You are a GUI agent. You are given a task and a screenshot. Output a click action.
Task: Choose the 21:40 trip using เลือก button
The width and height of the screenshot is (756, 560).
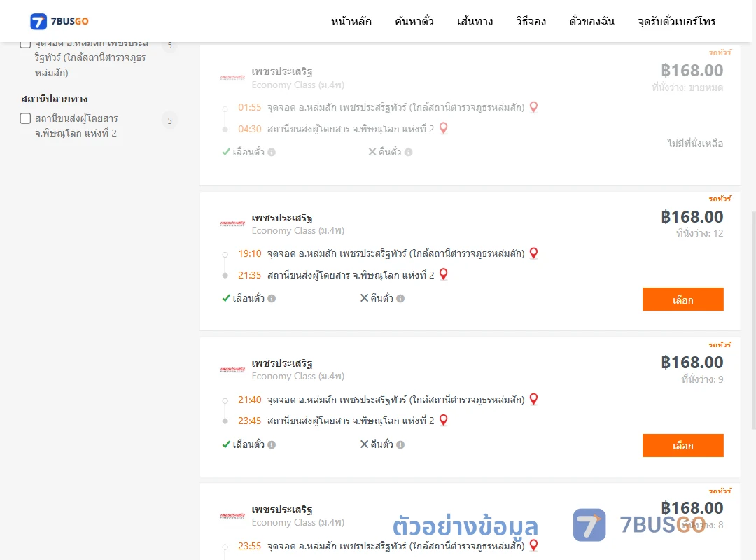[x=682, y=446]
